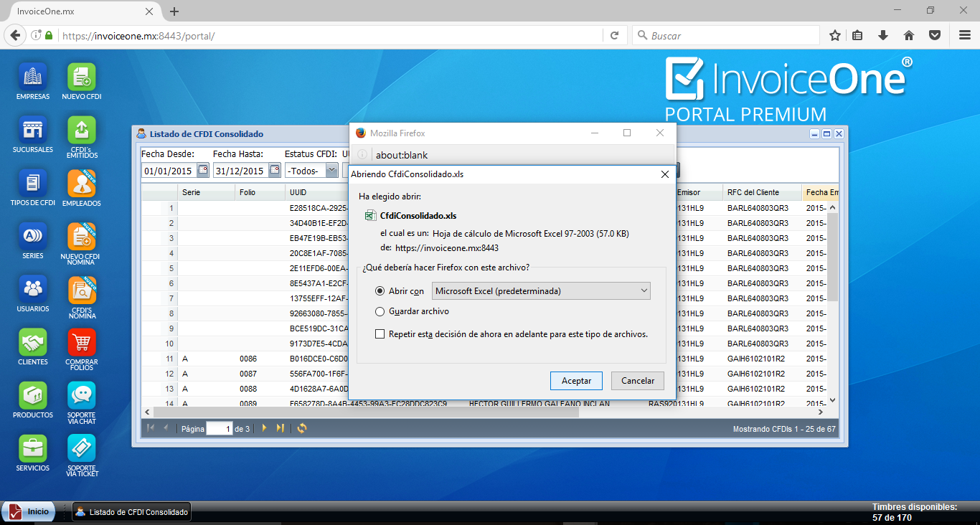The height and width of the screenshot is (525, 980).
Task: Open the Fecha Desde calendar picker
Action: tap(203, 171)
